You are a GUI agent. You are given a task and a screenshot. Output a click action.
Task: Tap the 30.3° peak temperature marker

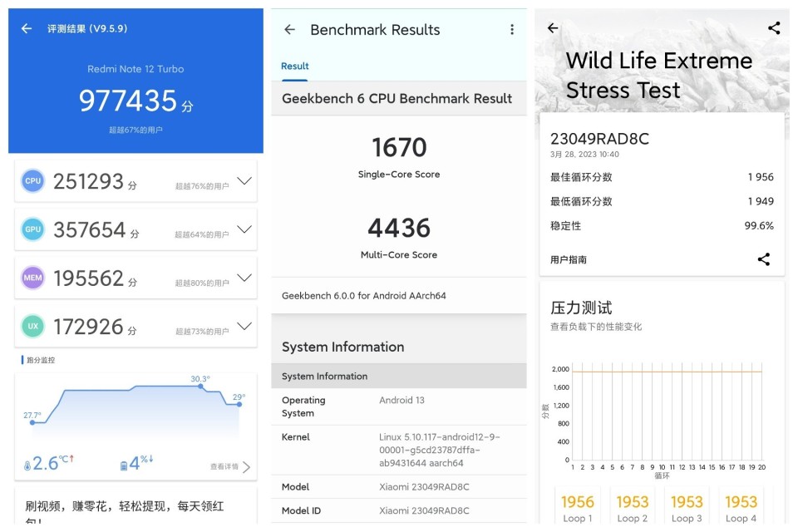click(200, 387)
